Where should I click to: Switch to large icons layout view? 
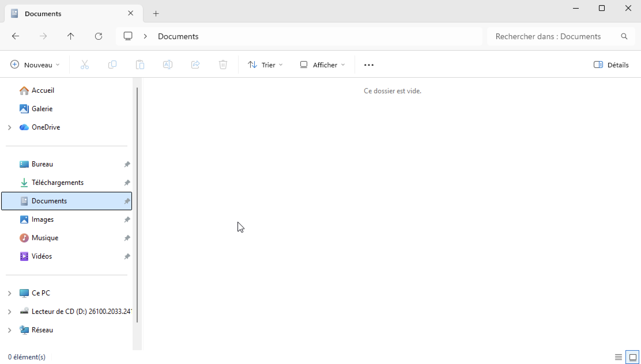pos(633,357)
